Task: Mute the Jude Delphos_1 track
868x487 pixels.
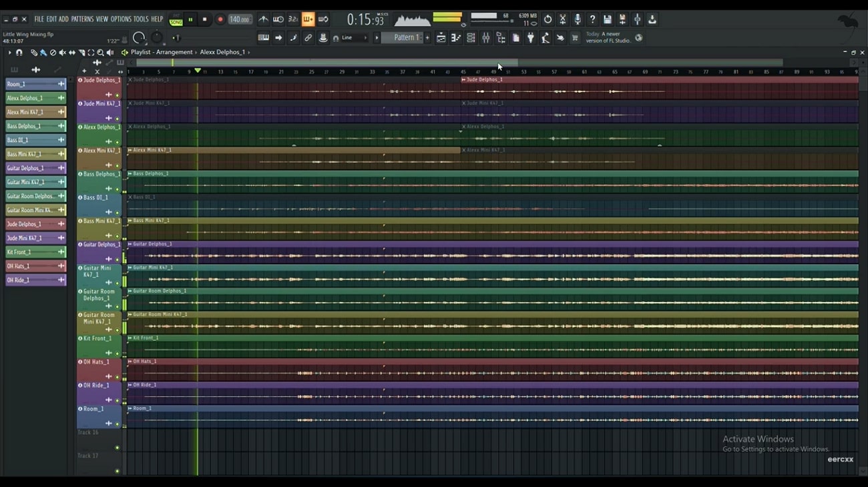Action: pos(118,95)
